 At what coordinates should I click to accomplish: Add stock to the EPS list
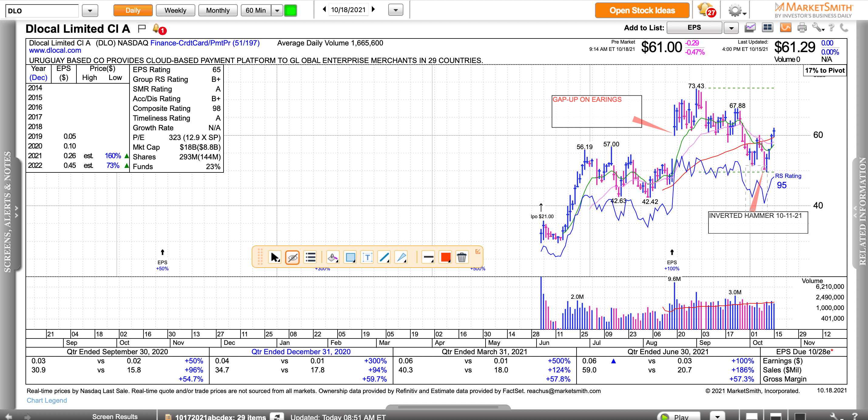click(x=694, y=28)
